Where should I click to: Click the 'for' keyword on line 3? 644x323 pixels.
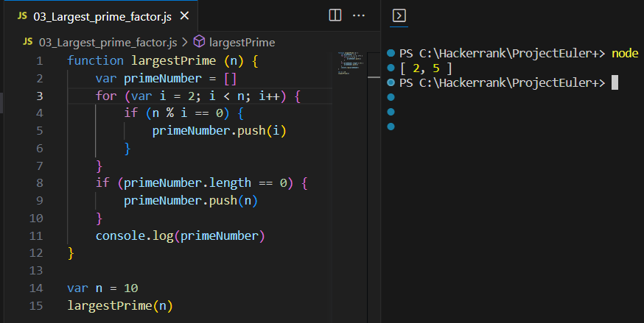106,96
